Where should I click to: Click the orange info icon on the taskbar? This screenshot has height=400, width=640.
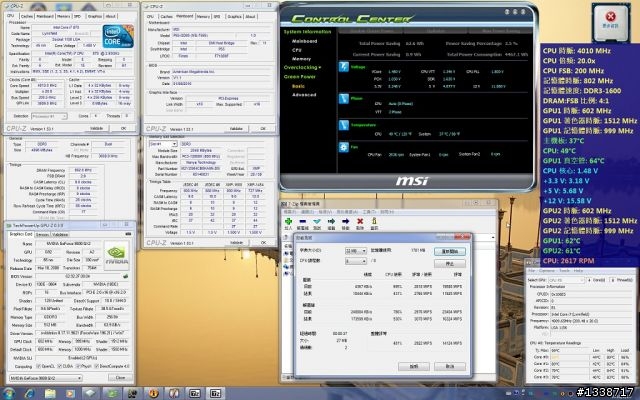coord(153,393)
